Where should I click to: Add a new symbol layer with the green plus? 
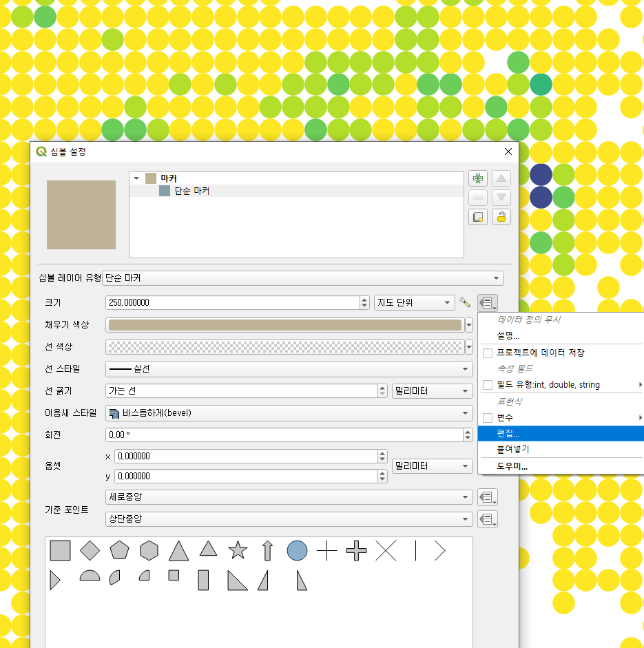(478, 178)
